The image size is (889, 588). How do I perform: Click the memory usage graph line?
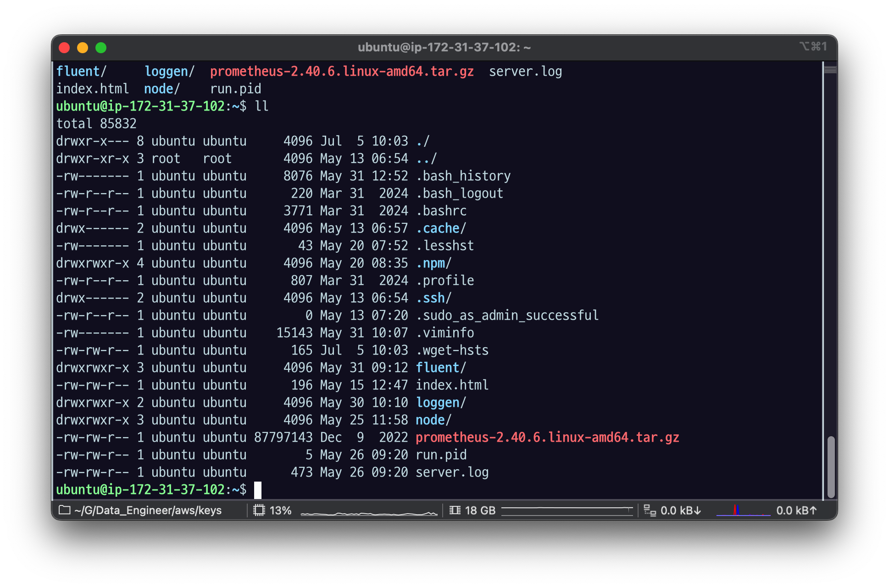(567, 509)
